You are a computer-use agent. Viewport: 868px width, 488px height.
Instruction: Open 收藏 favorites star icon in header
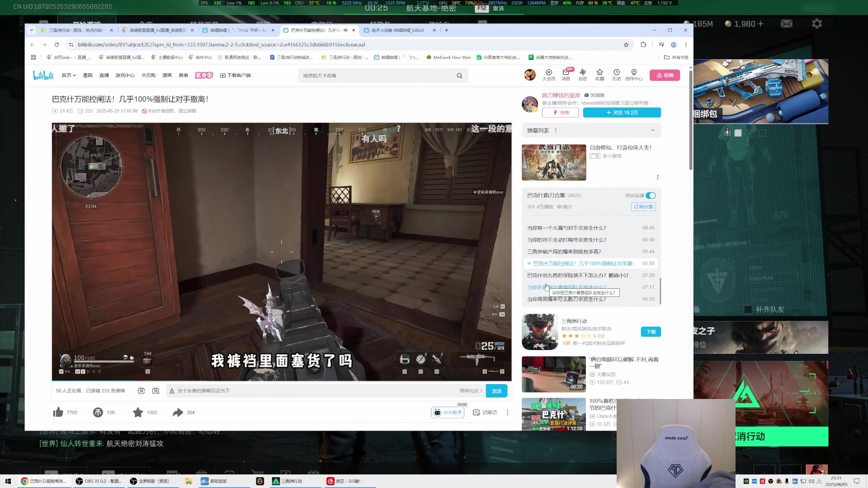coord(600,75)
